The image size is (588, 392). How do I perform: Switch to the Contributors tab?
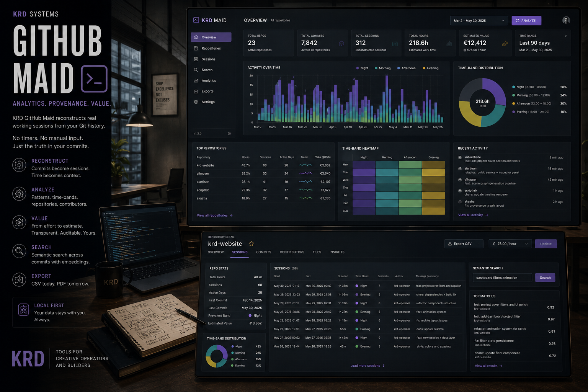tap(292, 252)
